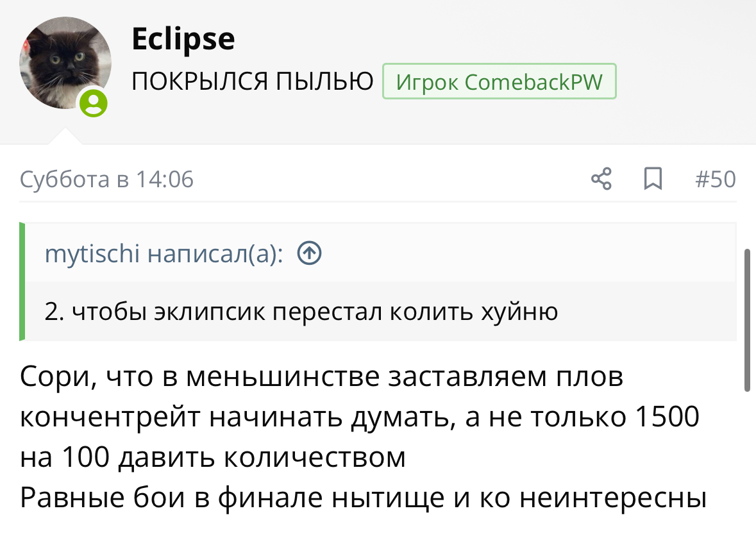This screenshot has width=756, height=538.
Task: Click the word mytischi in the quote header
Action: pyautogui.click(x=92, y=254)
